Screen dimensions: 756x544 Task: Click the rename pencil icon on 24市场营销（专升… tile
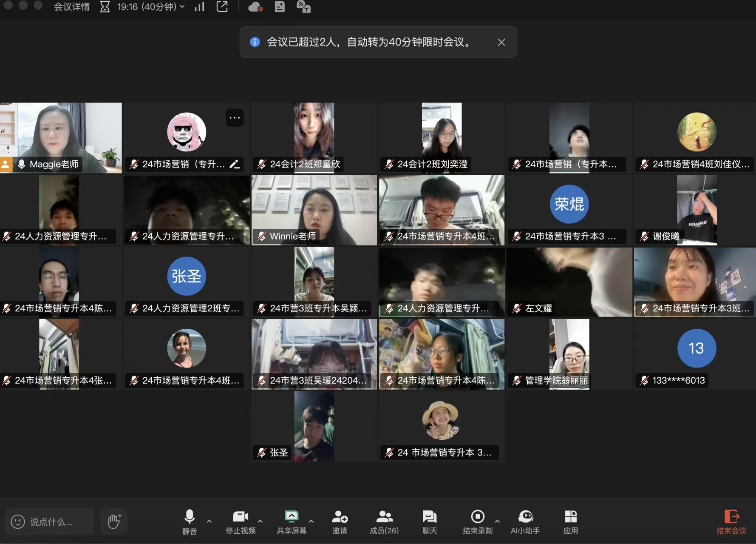click(235, 164)
